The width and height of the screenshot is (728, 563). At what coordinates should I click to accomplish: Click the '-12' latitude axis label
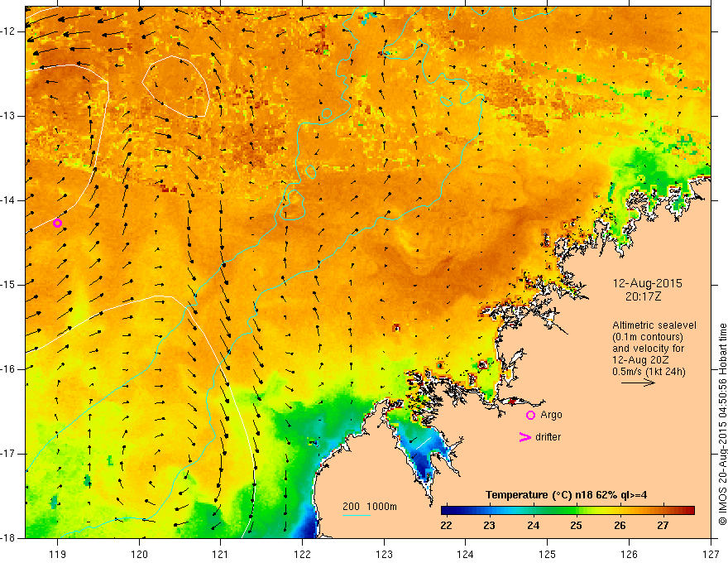point(8,31)
